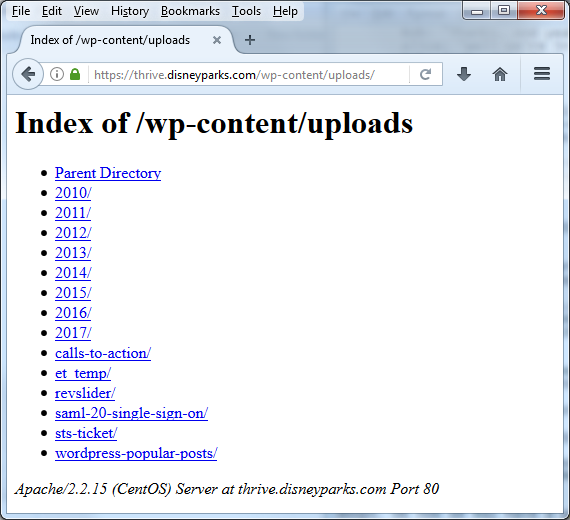This screenshot has height=520, width=570.
Task: Follow the Parent Directory link
Action: point(108,173)
